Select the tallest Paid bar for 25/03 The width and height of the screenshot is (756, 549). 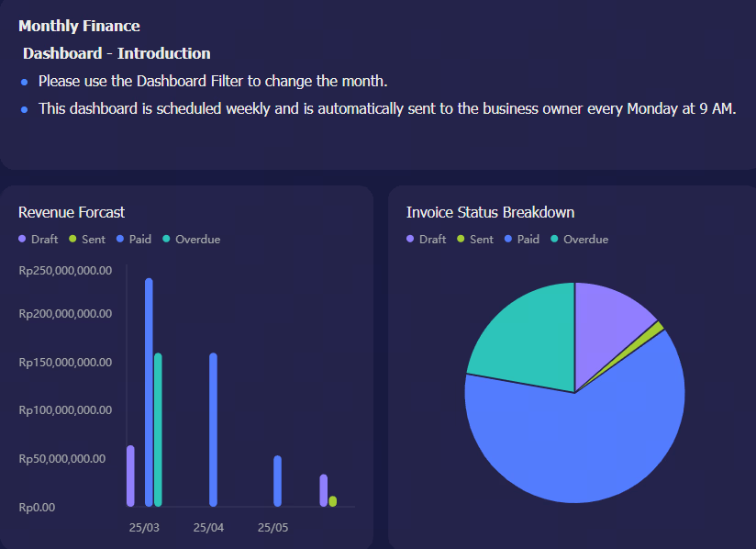point(149,392)
